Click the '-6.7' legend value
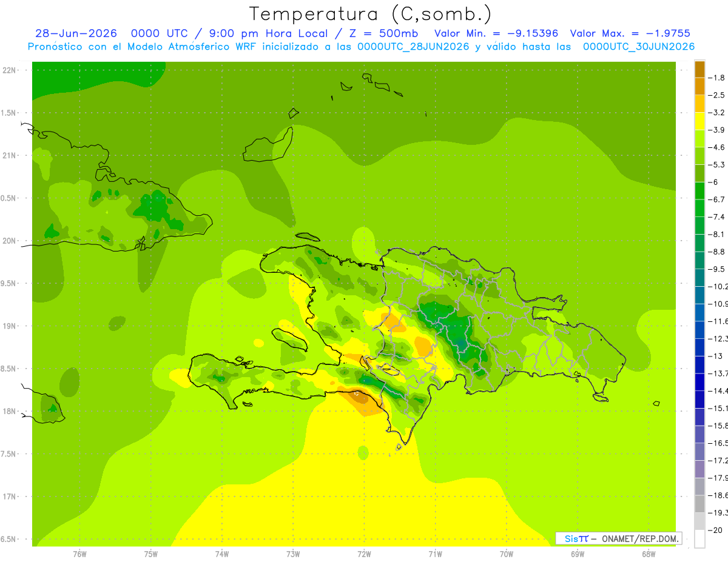 pyautogui.click(x=716, y=199)
